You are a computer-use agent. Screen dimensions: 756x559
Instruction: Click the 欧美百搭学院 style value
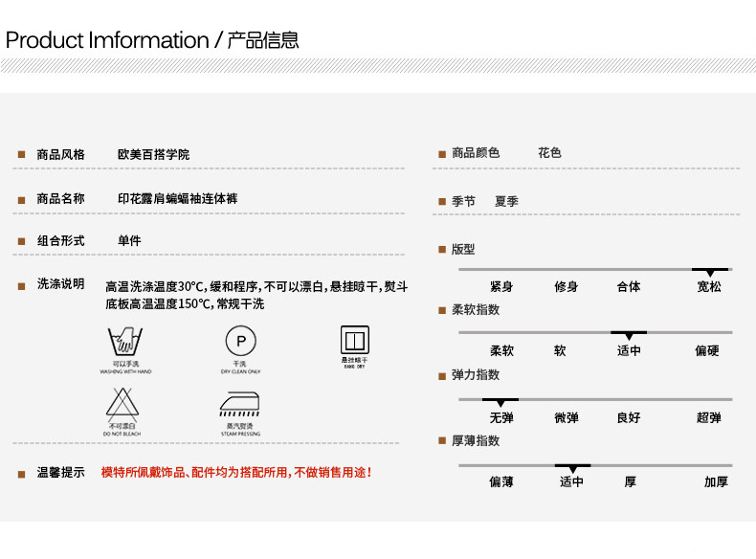pyautogui.click(x=153, y=154)
